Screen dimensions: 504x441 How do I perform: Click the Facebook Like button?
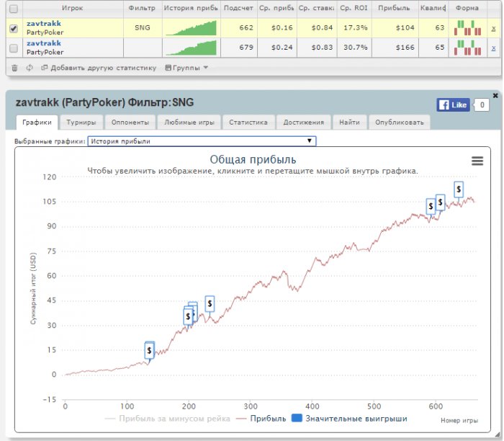coord(453,105)
